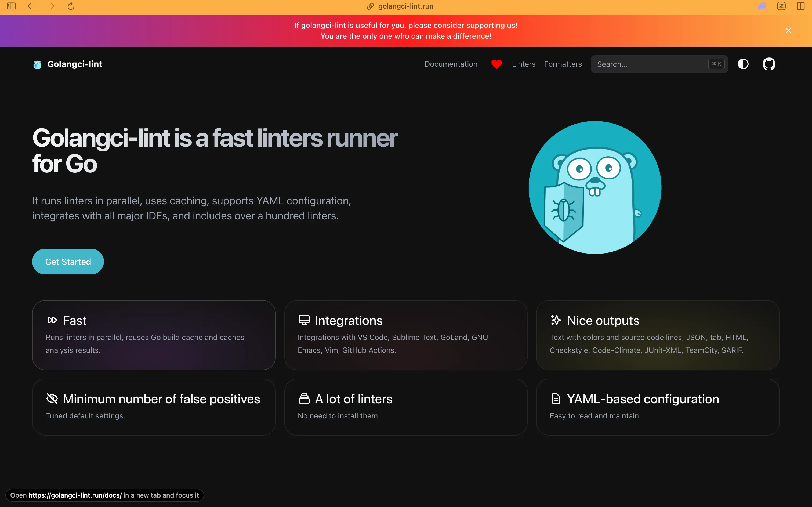Image resolution: width=812 pixels, height=507 pixels.
Task: Select 'A lot of linters' heading
Action: [x=354, y=399]
